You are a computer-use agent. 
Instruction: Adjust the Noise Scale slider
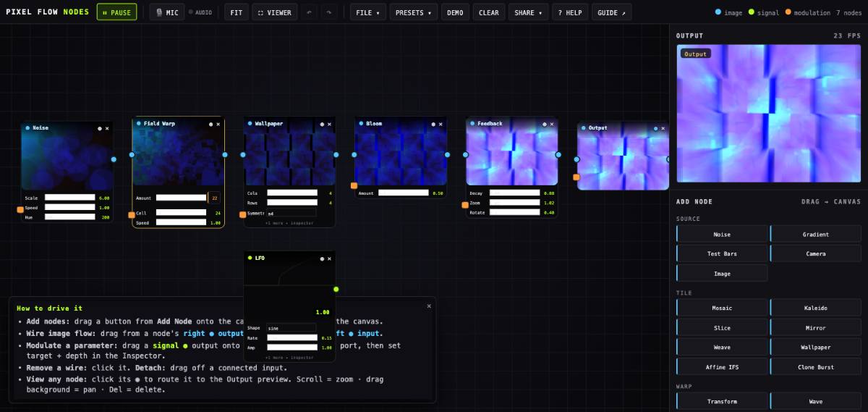[69, 197]
